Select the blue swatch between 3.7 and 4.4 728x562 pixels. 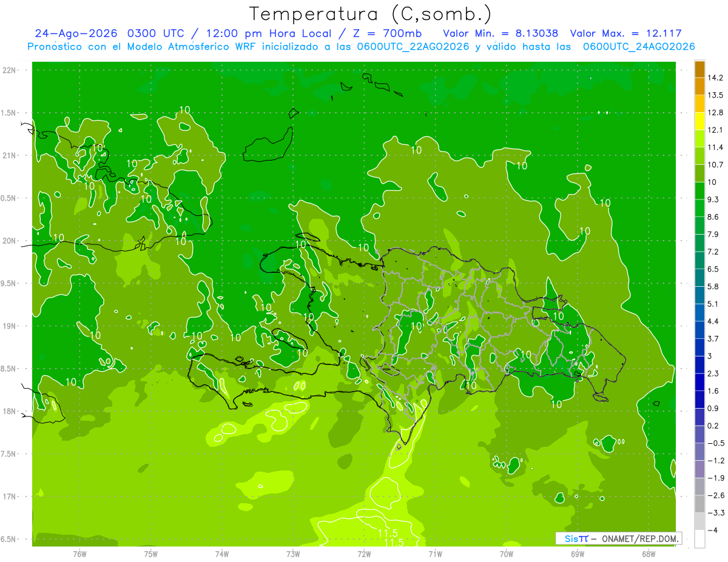point(699,330)
